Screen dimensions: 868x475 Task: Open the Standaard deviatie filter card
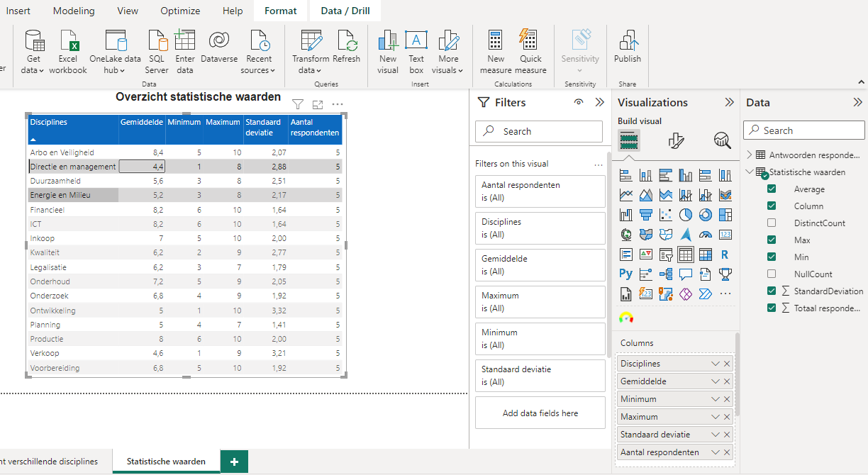pyautogui.click(x=540, y=376)
